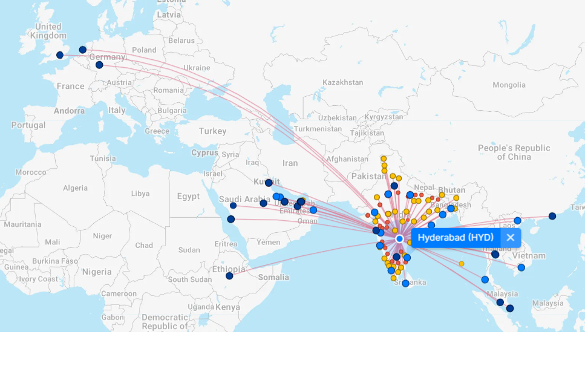
Task: Click the yellow island marker in Bay of Bengal
Action: [x=462, y=264]
